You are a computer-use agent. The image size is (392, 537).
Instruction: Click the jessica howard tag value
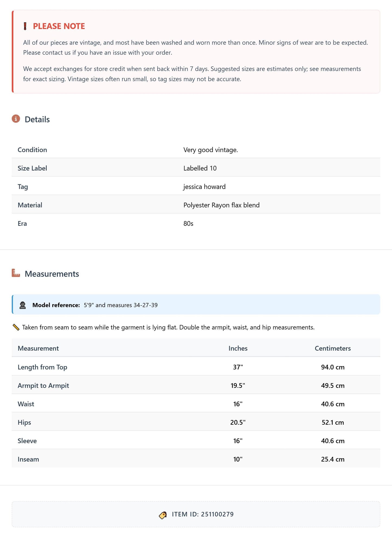click(205, 187)
